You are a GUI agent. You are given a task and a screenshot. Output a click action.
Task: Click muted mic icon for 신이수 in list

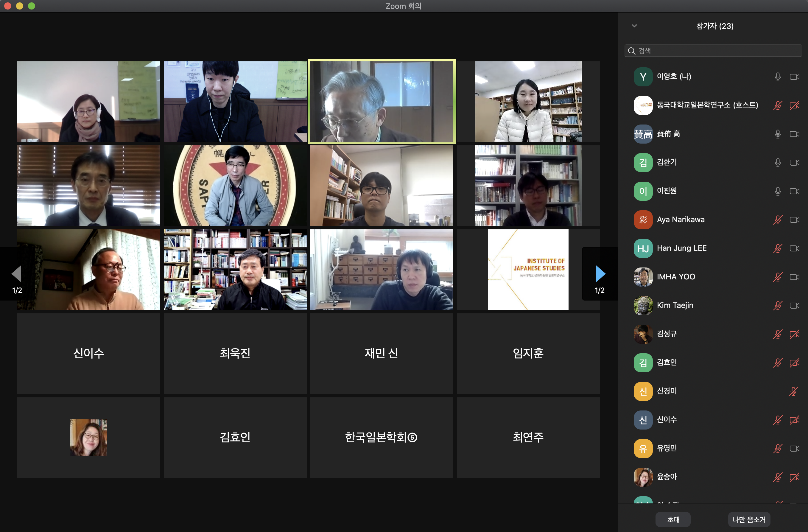click(778, 420)
